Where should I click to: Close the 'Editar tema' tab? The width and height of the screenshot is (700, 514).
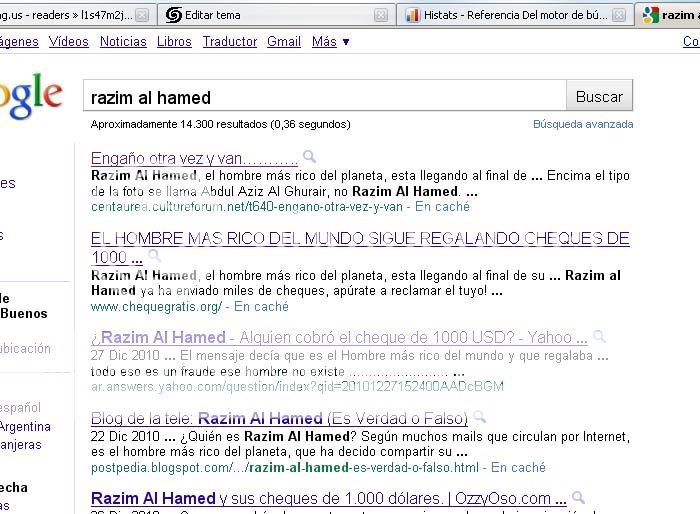tap(380, 15)
